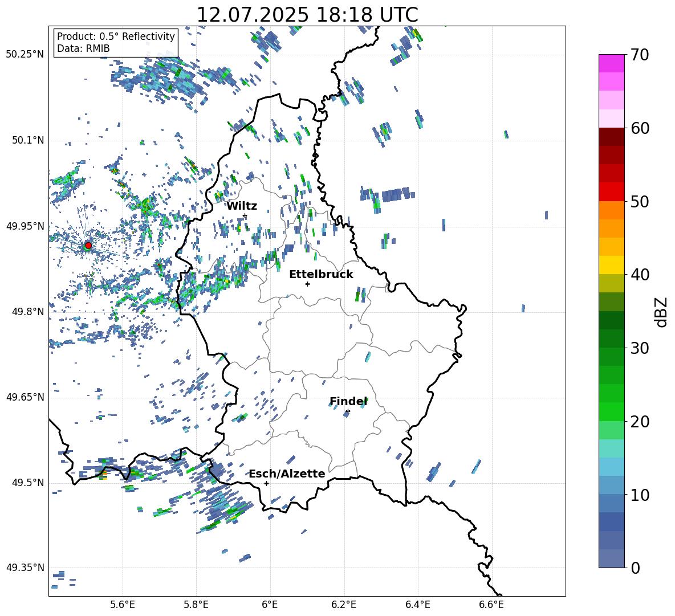Click the Product: 0.5° Reflectivity text
Viewport: 675px width, 616px height.
click(x=116, y=36)
